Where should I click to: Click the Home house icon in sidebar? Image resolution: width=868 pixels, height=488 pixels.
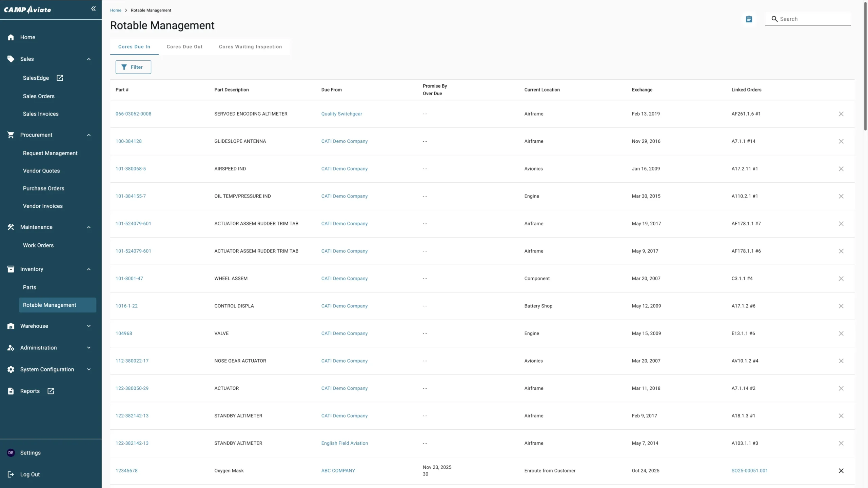click(x=11, y=37)
